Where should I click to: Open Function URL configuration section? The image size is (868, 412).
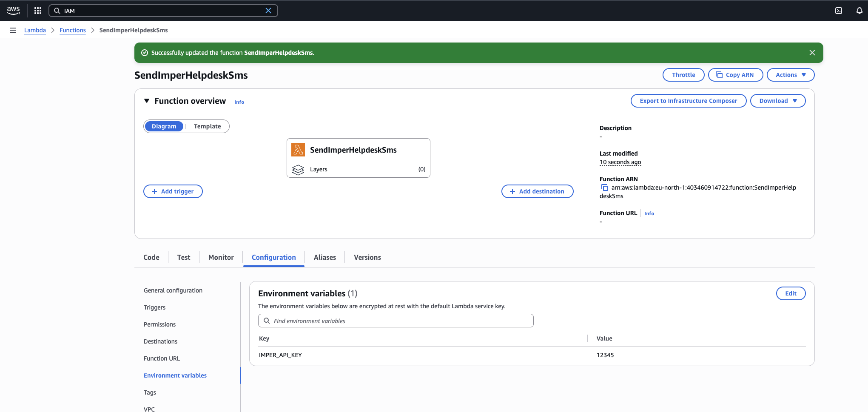(x=162, y=358)
